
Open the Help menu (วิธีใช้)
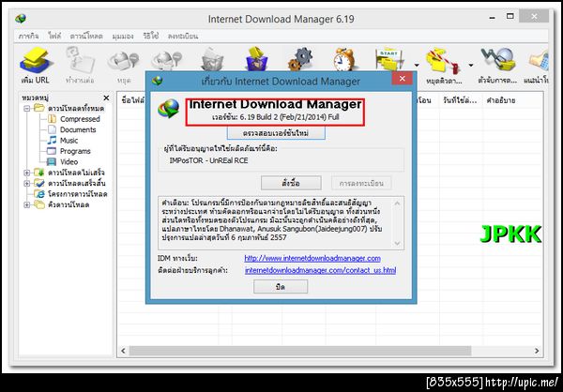pos(151,36)
